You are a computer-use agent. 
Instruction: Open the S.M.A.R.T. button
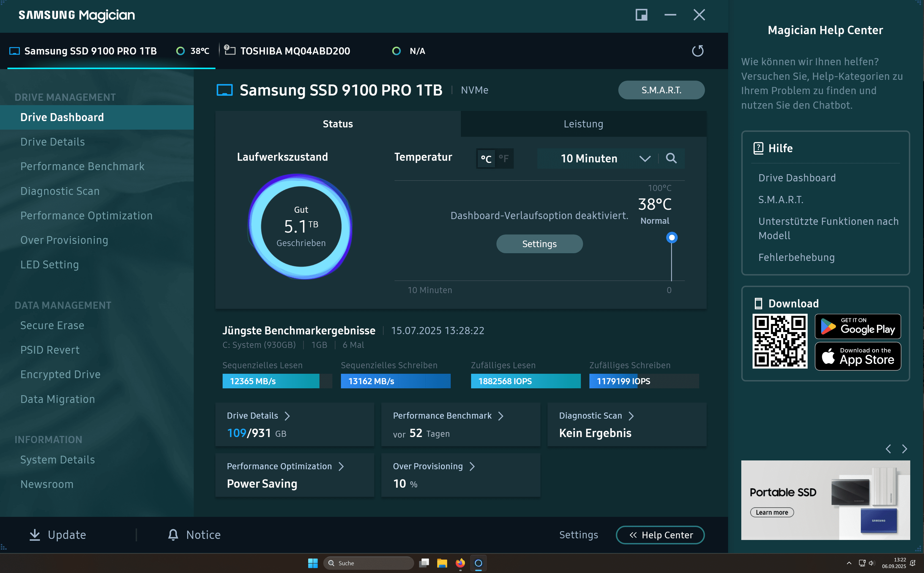pos(661,90)
